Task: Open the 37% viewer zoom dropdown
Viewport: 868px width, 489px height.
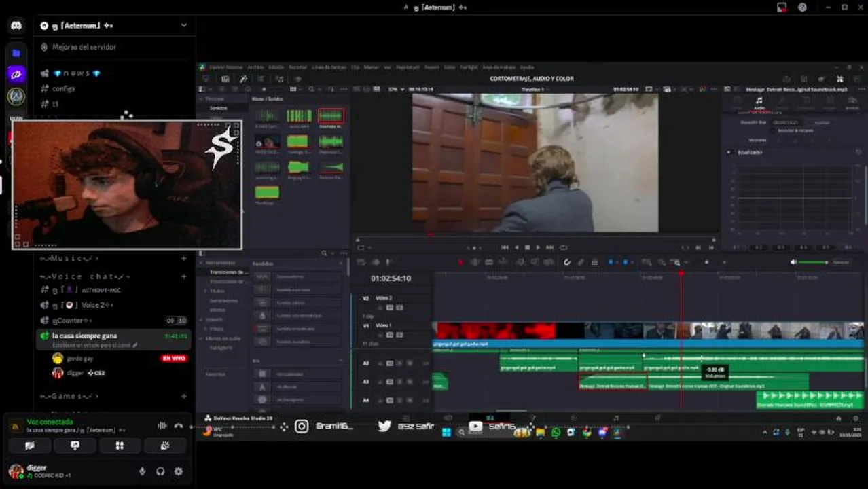Action: point(397,89)
